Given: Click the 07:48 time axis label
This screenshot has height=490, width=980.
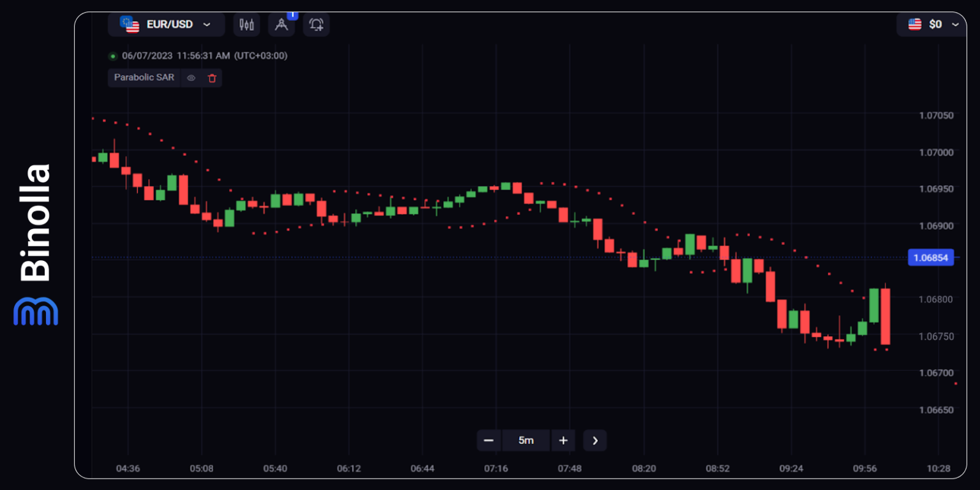Looking at the screenshot, I should coord(570,468).
